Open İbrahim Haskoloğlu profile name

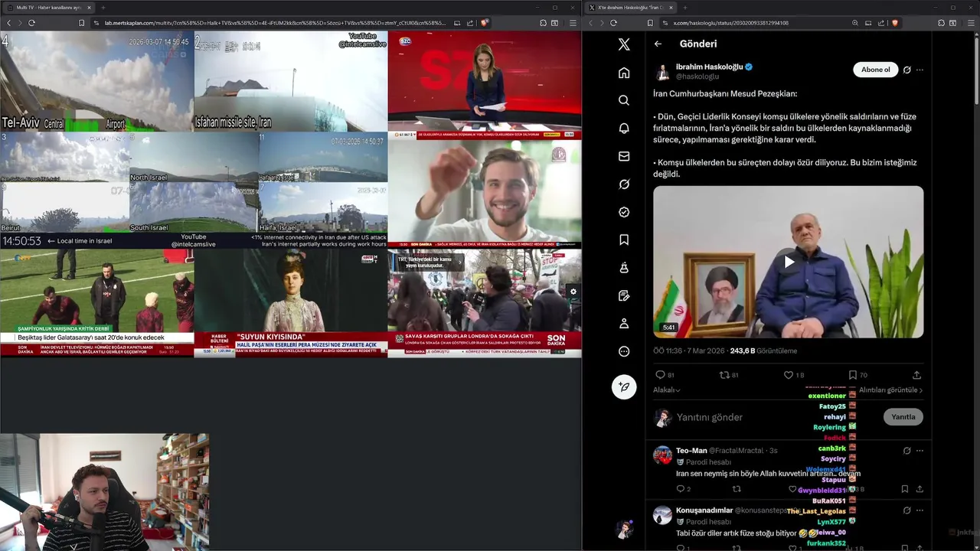click(x=709, y=67)
